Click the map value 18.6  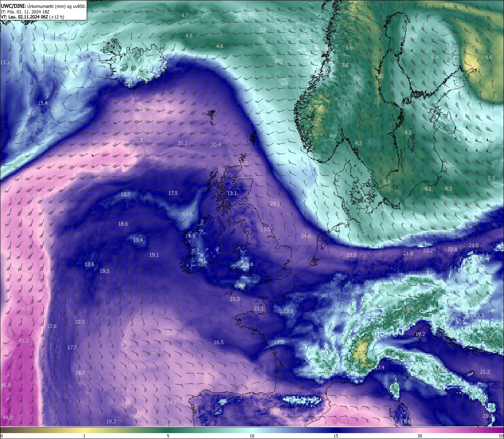[123, 224]
